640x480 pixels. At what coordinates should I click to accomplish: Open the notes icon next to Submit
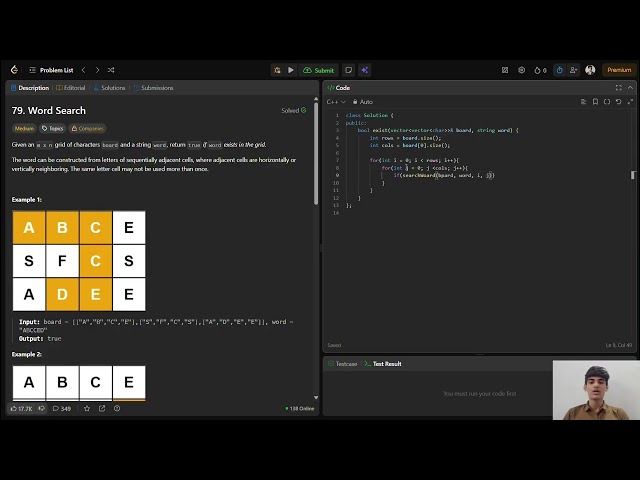(349, 70)
